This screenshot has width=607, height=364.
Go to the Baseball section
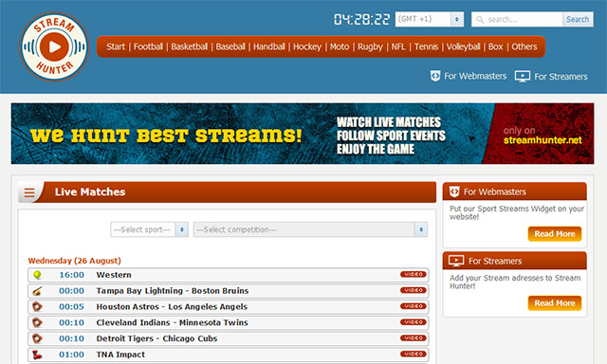coord(230,46)
